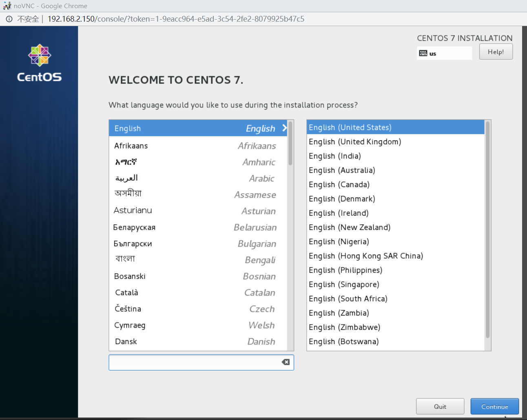Select Català language

[198, 292]
